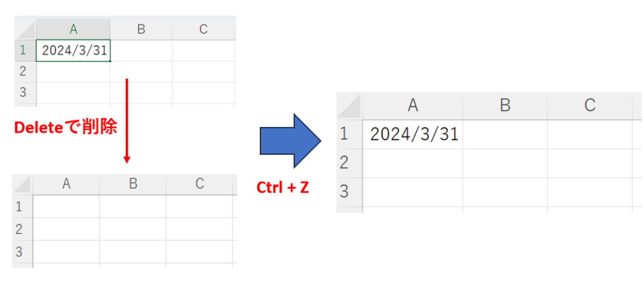Select cell A1 containing 2024/3/31 in top-left sheet

73,50
